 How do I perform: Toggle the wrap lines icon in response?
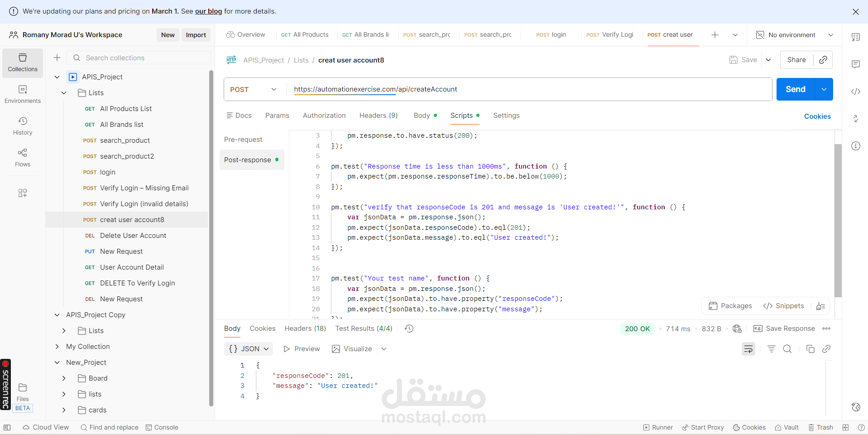[x=748, y=349]
